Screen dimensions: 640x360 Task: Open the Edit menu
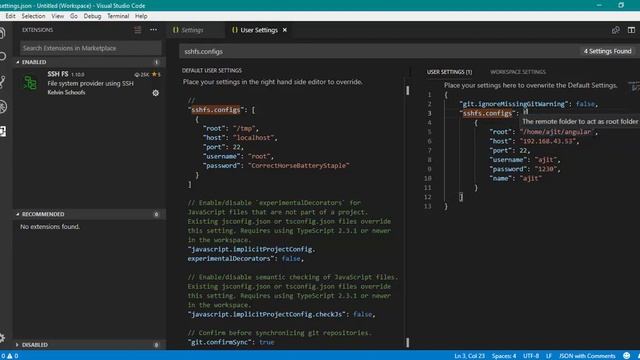tap(10, 16)
